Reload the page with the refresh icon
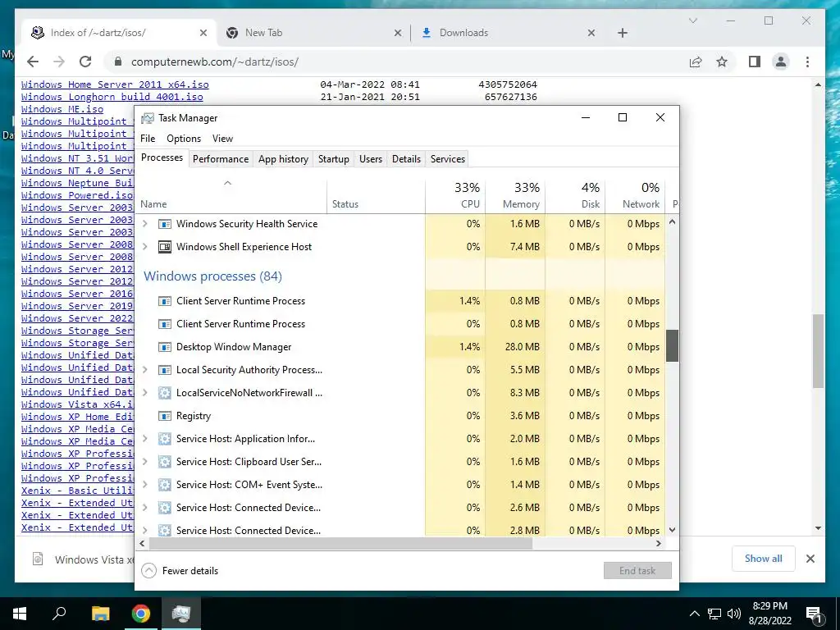840x630 pixels. tap(85, 62)
